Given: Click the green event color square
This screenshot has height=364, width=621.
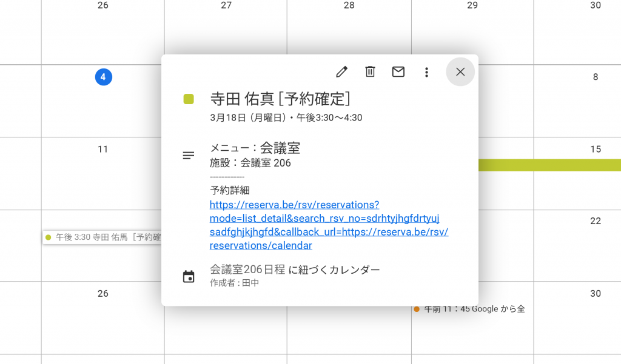Looking at the screenshot, I should [x=189, y=99].
